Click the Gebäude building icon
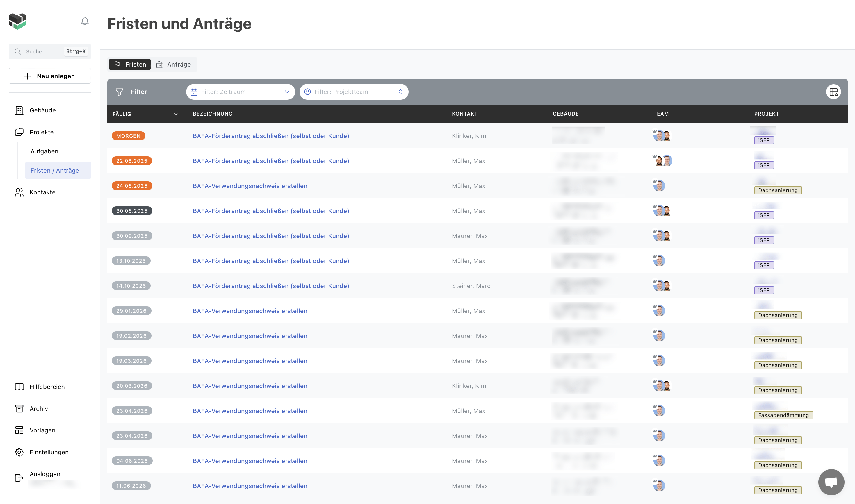Image resolution: width=855 pixels, height=504 pixels. (x=19, y=110)
